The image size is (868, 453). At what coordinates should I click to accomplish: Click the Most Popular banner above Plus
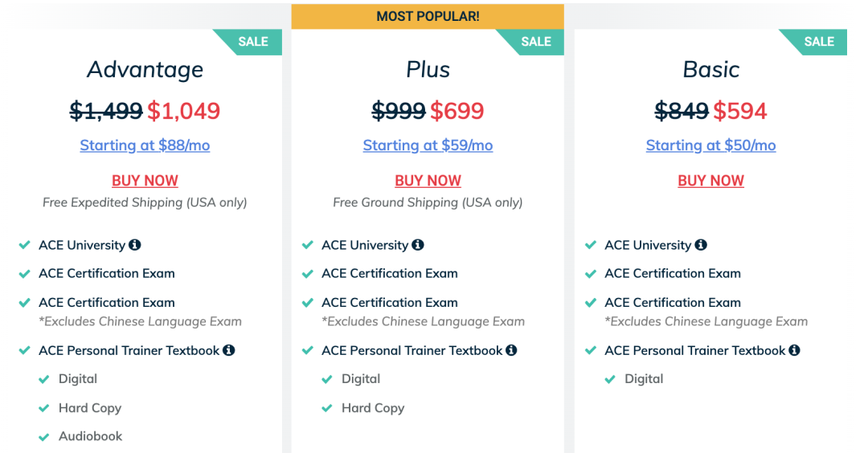(428, 16)
